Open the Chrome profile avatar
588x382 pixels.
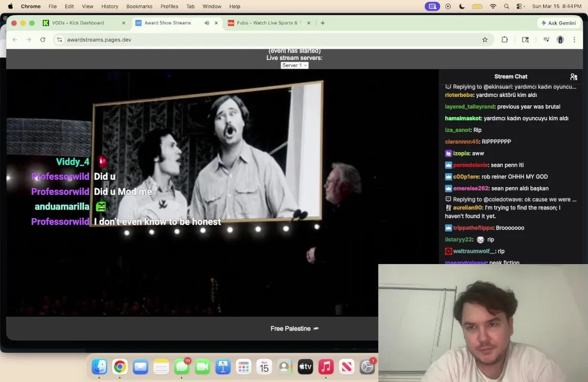click(x=560, y=39)
